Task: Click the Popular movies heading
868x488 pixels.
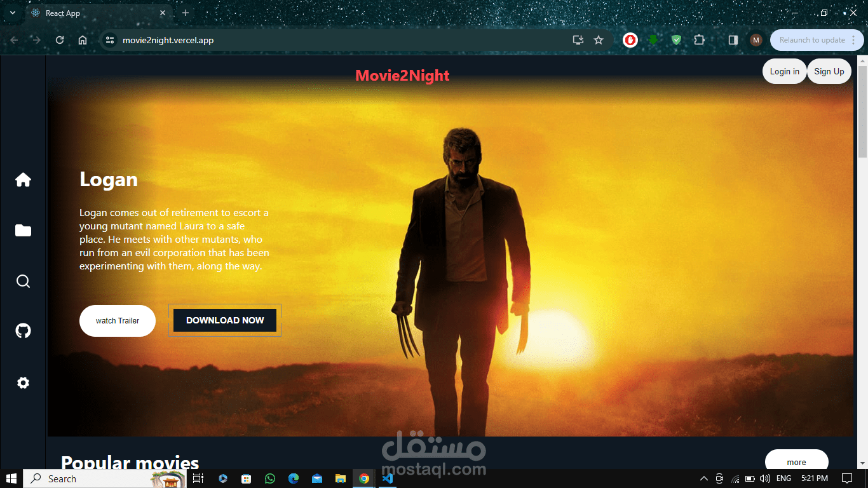Action: (130, 462)
